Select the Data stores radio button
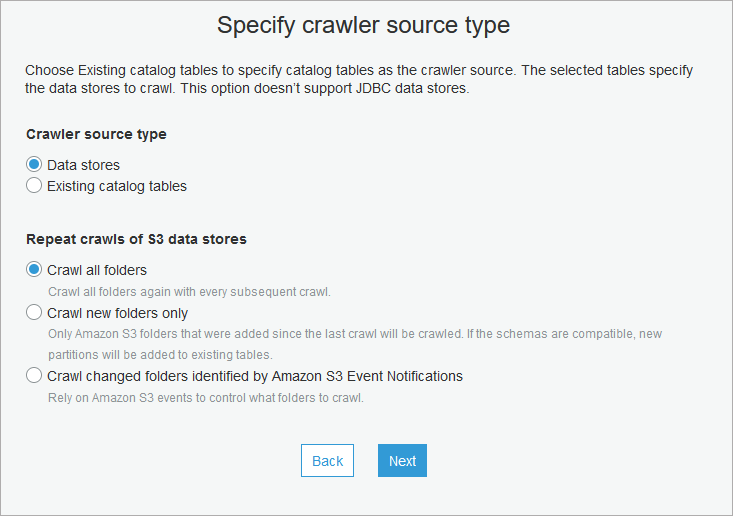Viewport: 733px width, 516px height. 34,165
